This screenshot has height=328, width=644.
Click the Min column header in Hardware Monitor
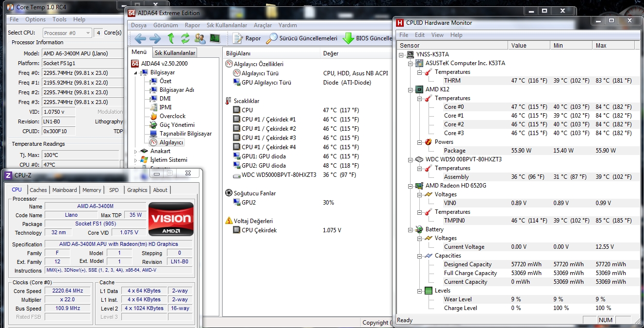571,45
